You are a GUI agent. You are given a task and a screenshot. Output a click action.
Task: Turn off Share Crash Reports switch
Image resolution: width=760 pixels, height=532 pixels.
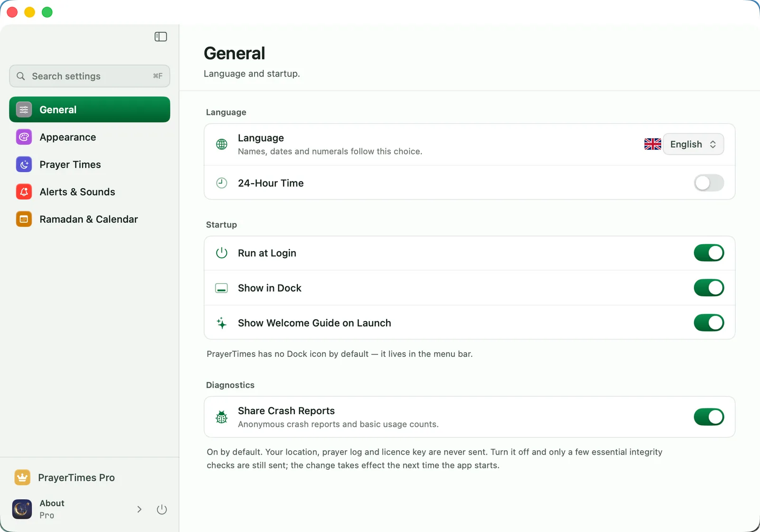(709, 417)
